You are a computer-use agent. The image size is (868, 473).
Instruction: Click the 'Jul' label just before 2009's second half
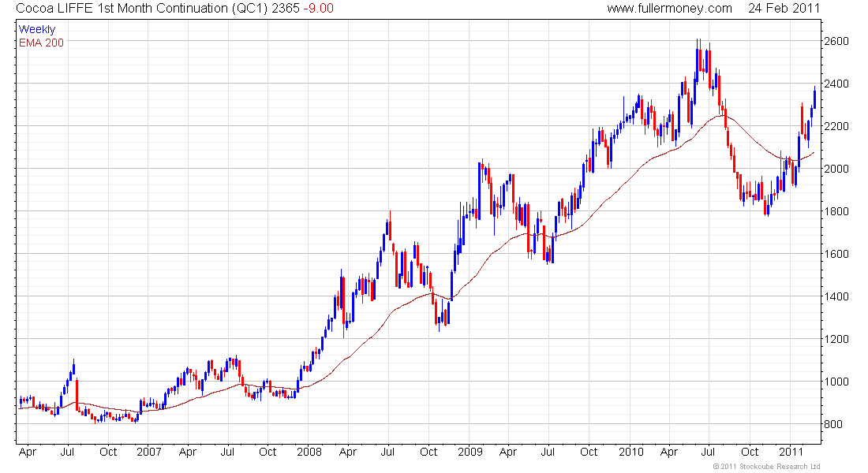coord(548,452)
